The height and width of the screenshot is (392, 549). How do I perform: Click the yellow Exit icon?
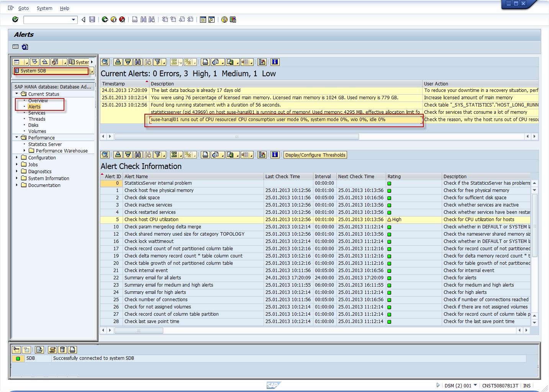[113, 20]
